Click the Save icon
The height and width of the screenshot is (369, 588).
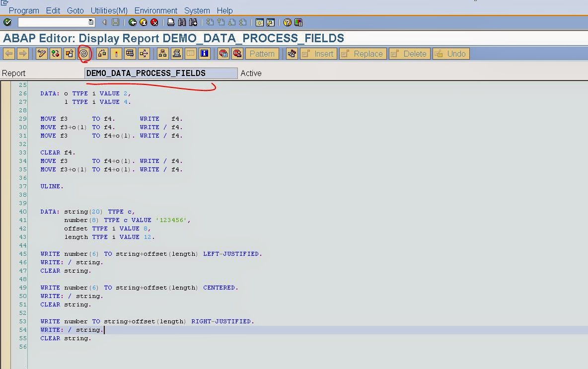pos(115,22)
